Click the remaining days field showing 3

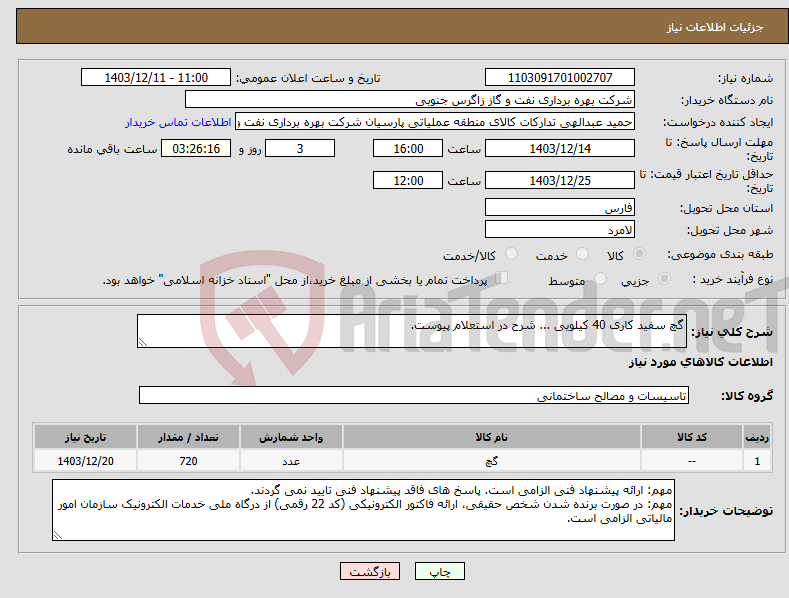pyautogui.click(x=300, y=148)
